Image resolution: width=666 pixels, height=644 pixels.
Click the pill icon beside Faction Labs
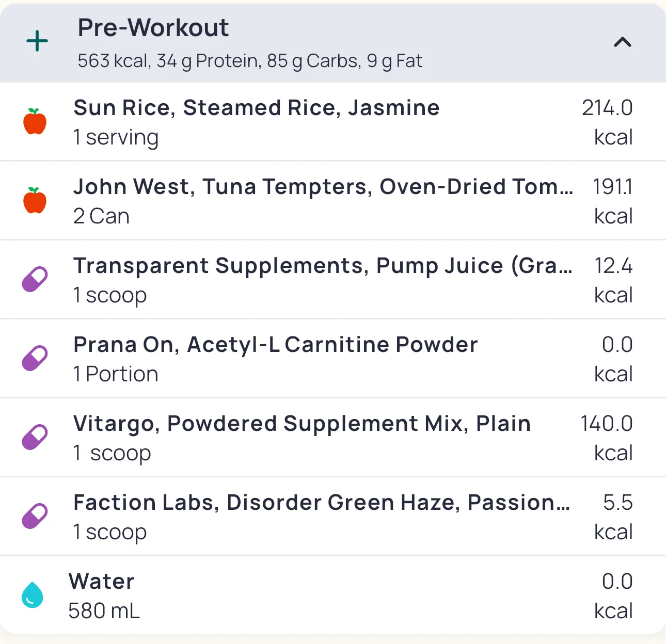coord(35,517)
